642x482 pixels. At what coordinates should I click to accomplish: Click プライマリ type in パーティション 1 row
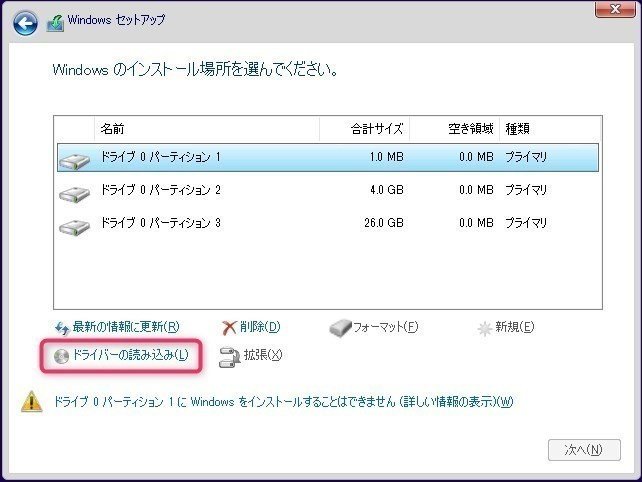pyautogui.click(x=526, y=157)
